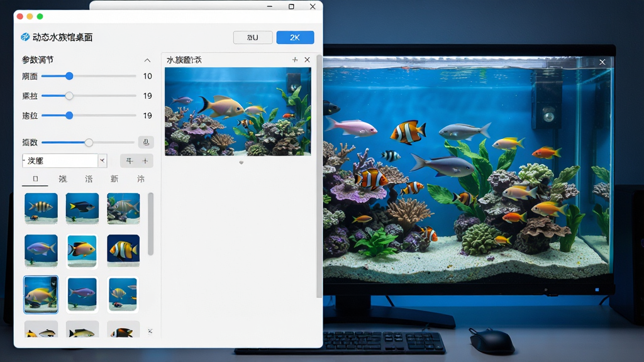The width and height of the screenshot is (644, 362).
Task: Click the white-handled slider in a row showing 19
Action: coord(89,96)
